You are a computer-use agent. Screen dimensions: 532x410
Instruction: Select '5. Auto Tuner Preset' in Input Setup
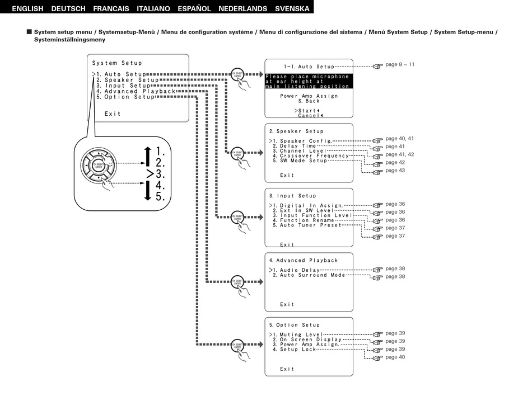(x=307, y=225)
